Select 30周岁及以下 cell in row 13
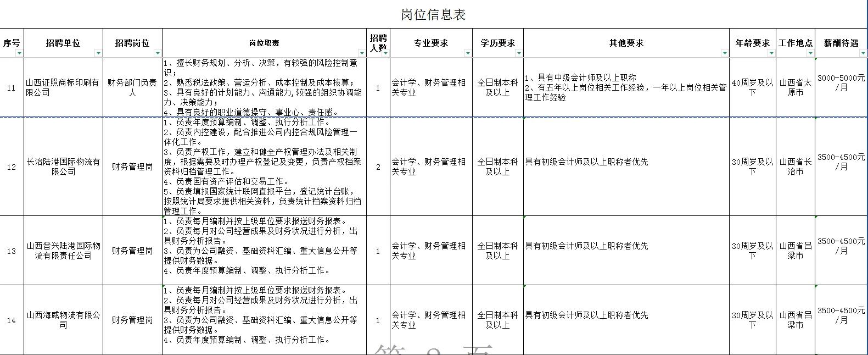 753,251
